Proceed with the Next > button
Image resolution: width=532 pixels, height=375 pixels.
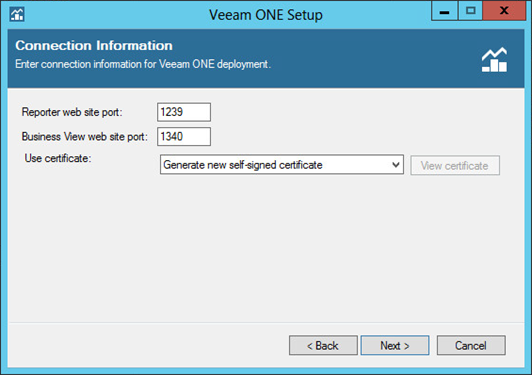tap(395, 345)
